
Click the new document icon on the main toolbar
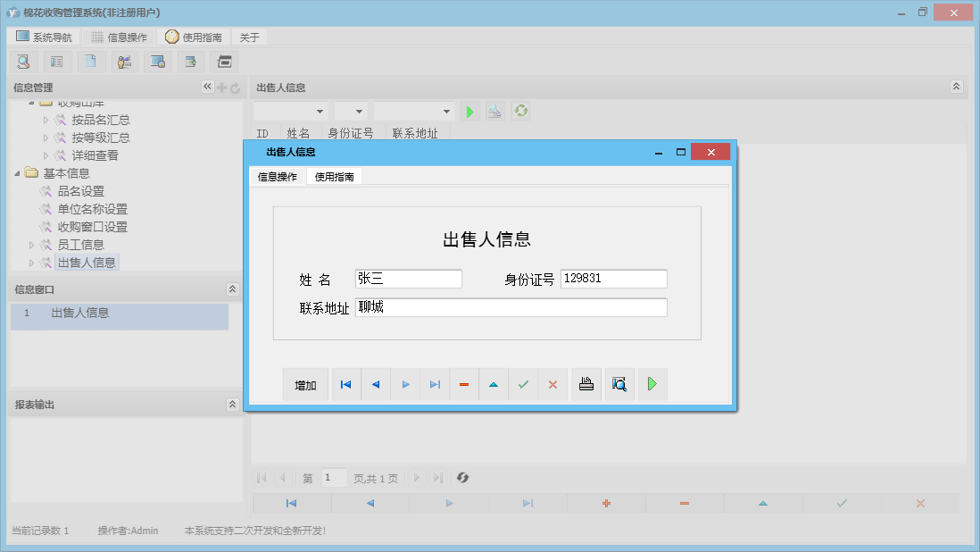[x=90, y=62]
